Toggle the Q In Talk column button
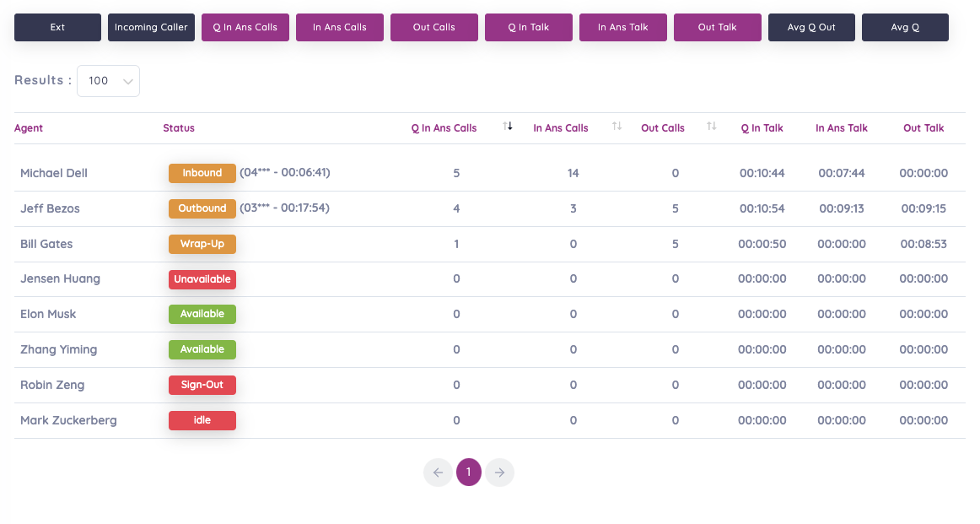980x524 pixels. (528, 27)
